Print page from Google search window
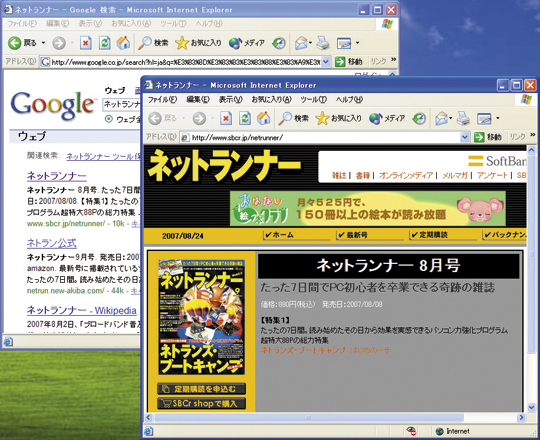540x440 pixels. coord(323,43)
